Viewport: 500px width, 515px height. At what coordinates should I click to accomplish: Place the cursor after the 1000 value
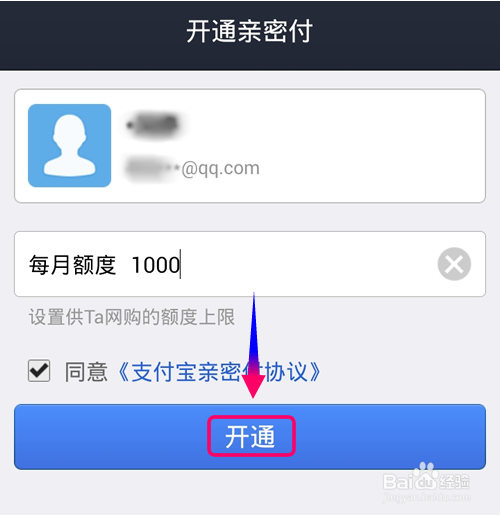pos(180,265)
